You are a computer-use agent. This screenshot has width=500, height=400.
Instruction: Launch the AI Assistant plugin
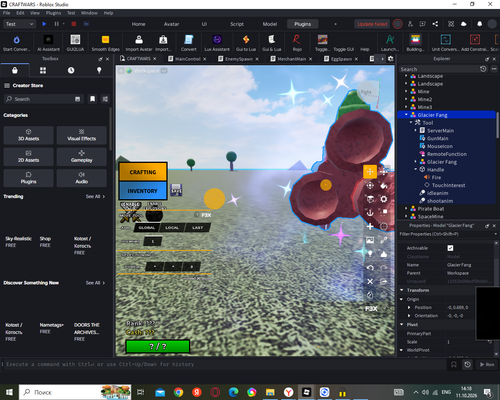click(x=48, y=43)
